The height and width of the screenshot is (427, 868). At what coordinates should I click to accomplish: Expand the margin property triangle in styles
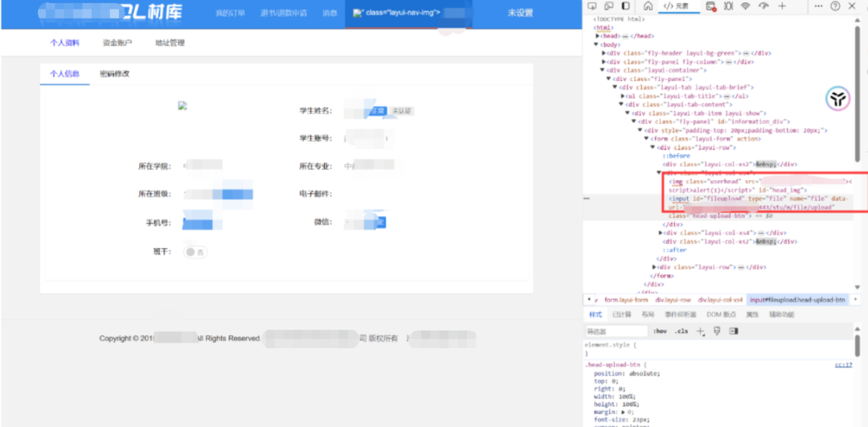[x=624, y=412]
